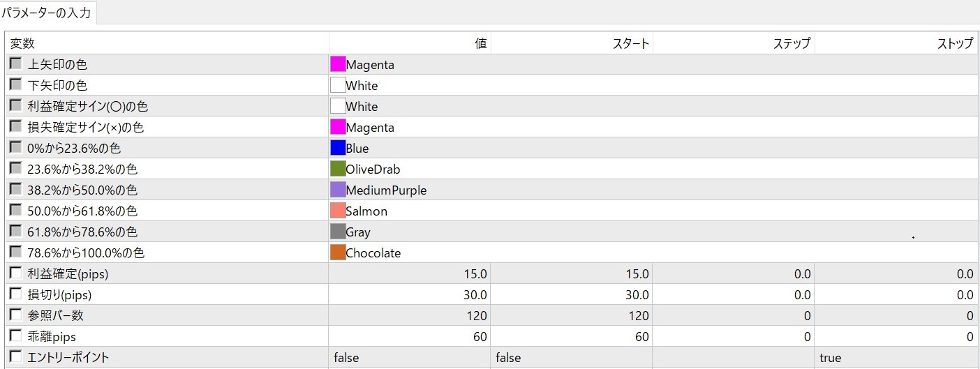This screenshot has height=369, width=980.
Task: Click the Magenta swatch for 上矢印の色
Action: coord(338,65)
